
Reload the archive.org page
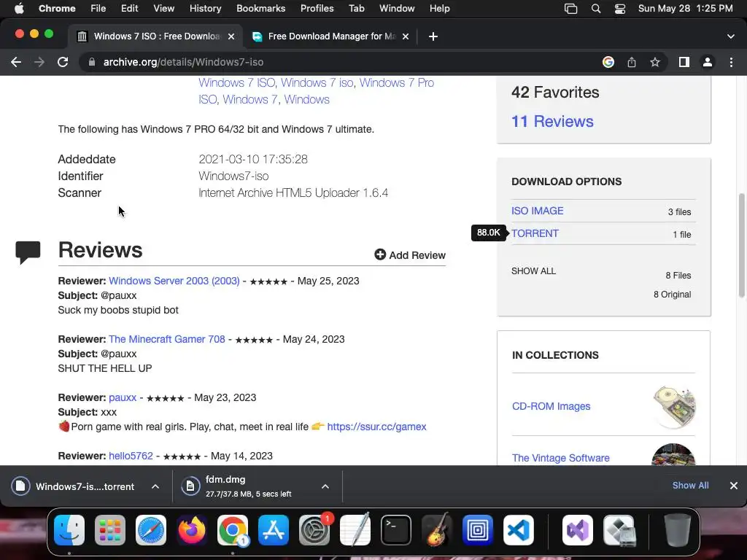[63, 62]
